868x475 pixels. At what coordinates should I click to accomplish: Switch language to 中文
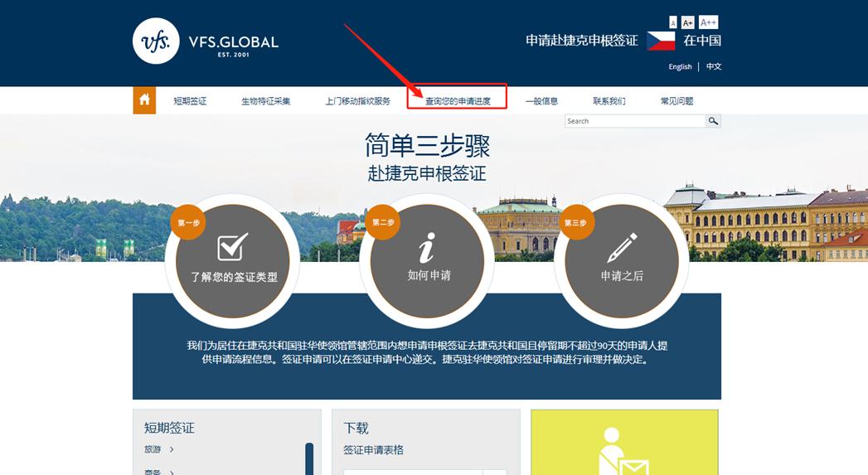[x=714, y=67]
